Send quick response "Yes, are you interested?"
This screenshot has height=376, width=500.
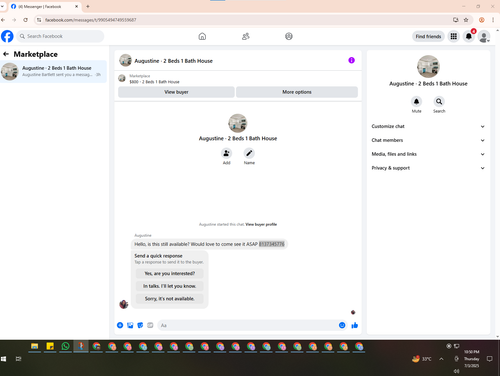(170, 273)
